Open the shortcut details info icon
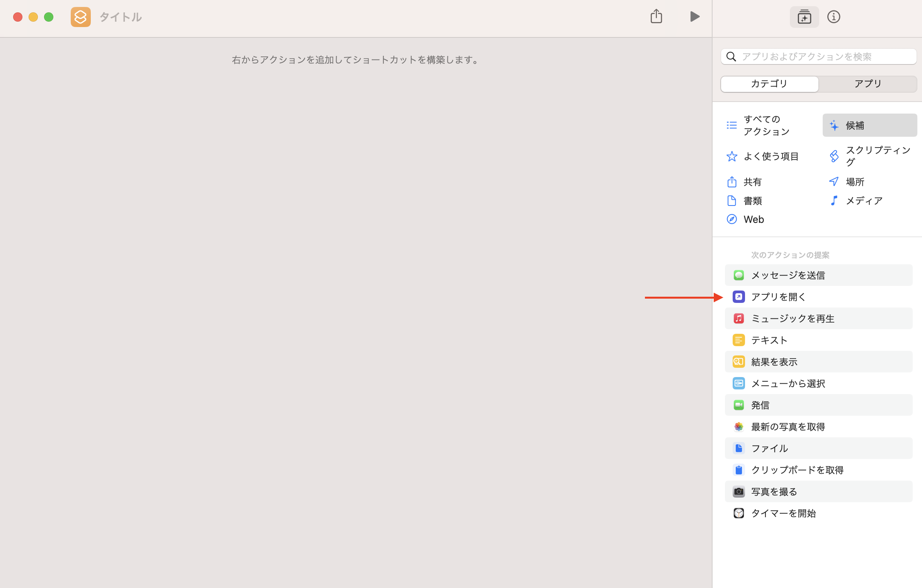 [x=834, y=17]
